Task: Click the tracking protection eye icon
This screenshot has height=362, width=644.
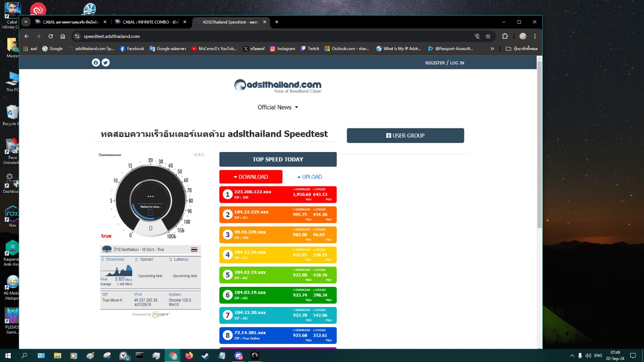Action: pos(477,37)
